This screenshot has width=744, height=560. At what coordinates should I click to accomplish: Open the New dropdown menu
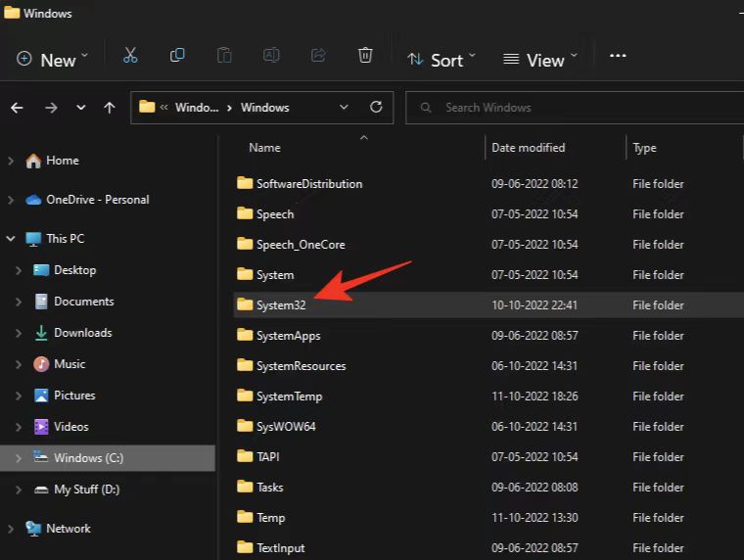[x=52, y=60]
